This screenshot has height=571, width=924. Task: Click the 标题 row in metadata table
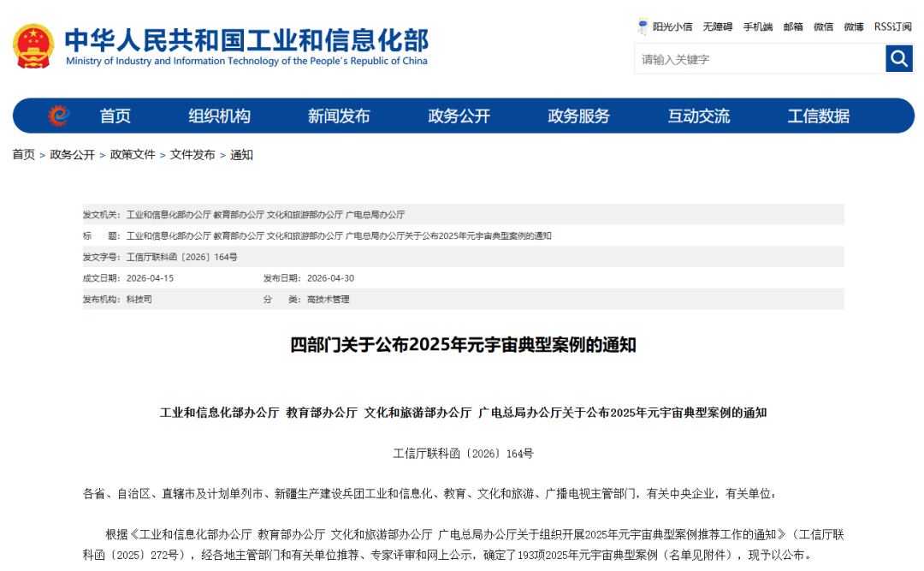click(x=463, y=236)
